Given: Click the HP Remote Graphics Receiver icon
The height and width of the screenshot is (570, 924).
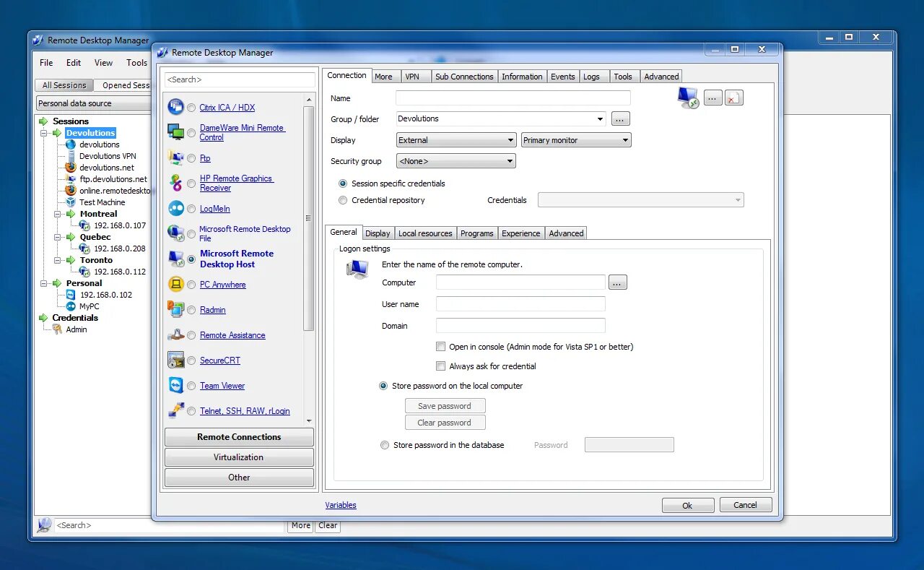Looking at the screenshot, I should [x=175, y=183].
